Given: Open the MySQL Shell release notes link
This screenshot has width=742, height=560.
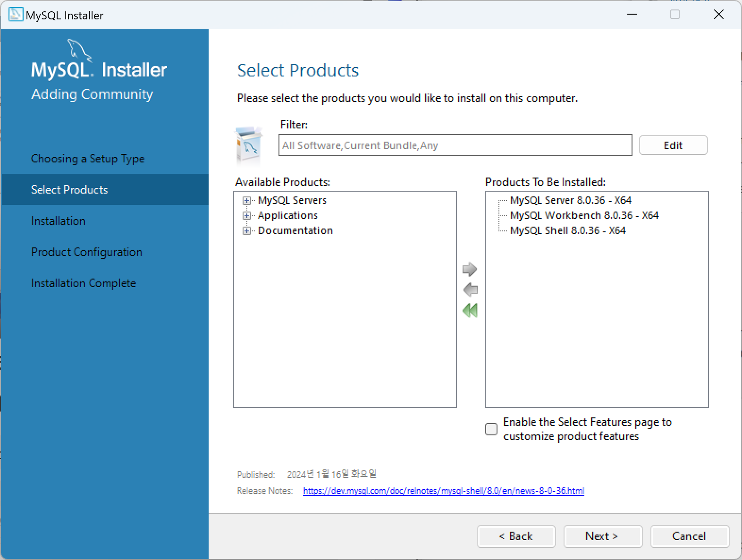Looking at the screenshot, I should (x=444, y=491).
